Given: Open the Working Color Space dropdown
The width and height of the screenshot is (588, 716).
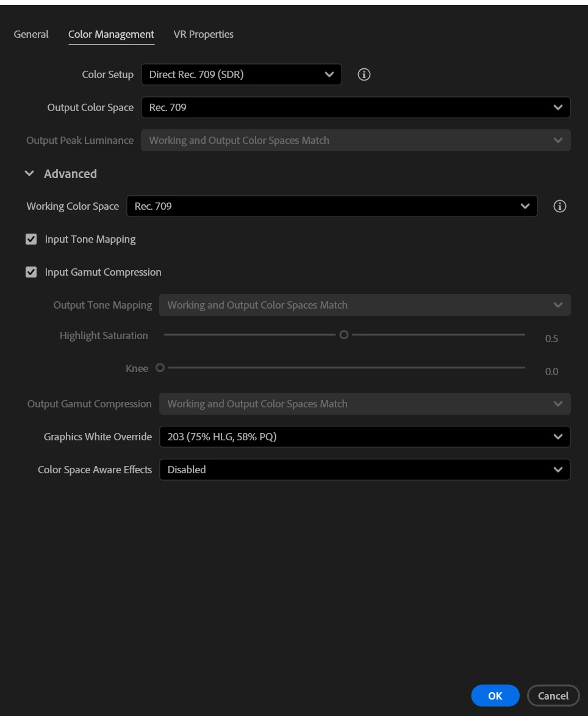Looking at the screenshot, I should click(332, 206).
